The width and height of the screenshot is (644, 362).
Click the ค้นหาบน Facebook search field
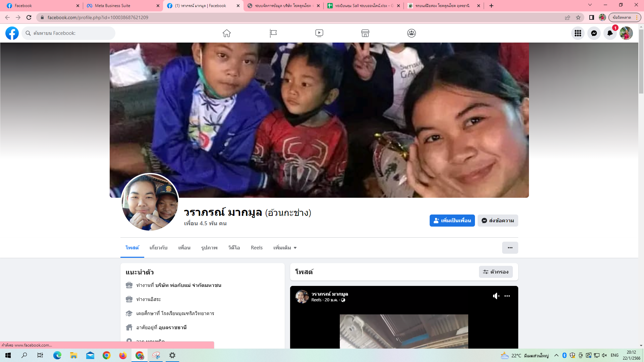point(72,33)
